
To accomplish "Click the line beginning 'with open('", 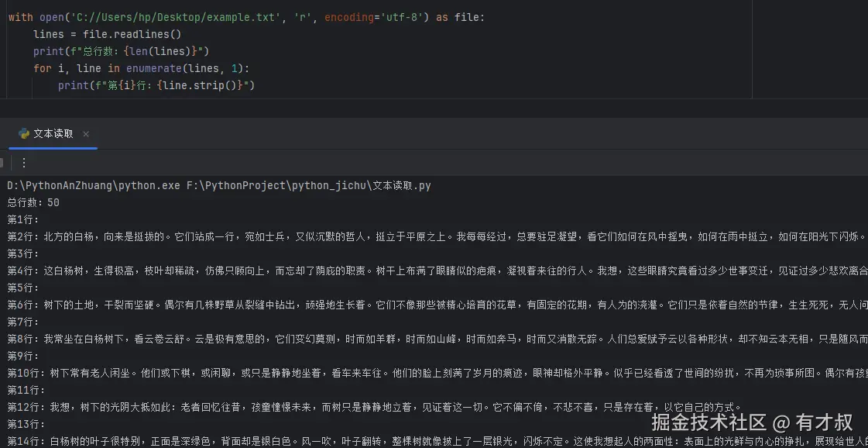I will coord(247,17).
